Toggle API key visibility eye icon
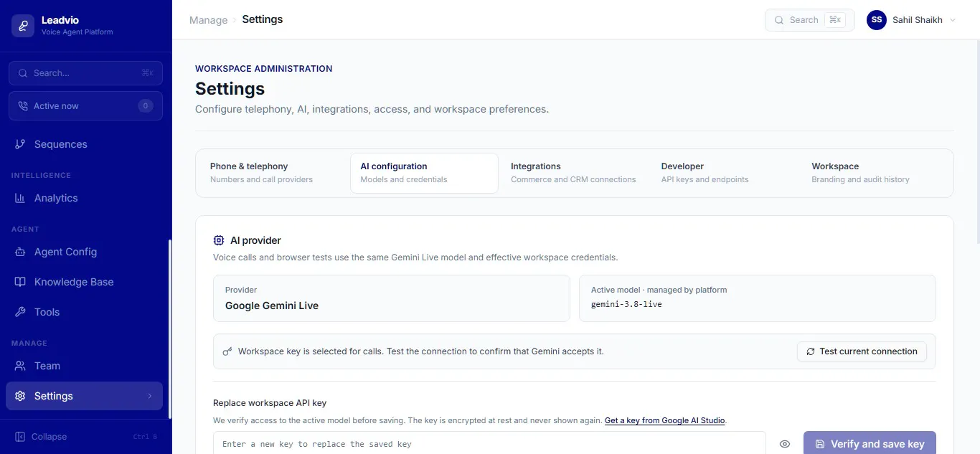The height and width of the screenshot is (454, 980). click(785, 444)
